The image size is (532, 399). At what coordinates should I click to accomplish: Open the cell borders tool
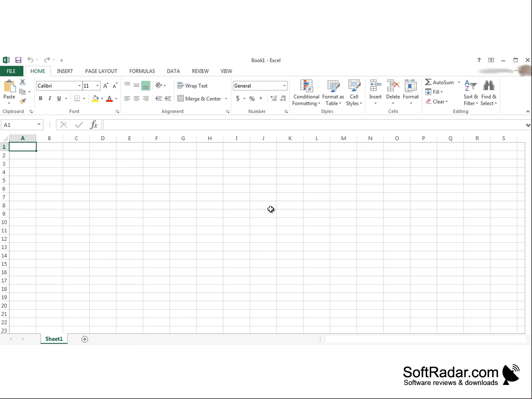click(x=77, y=99)
